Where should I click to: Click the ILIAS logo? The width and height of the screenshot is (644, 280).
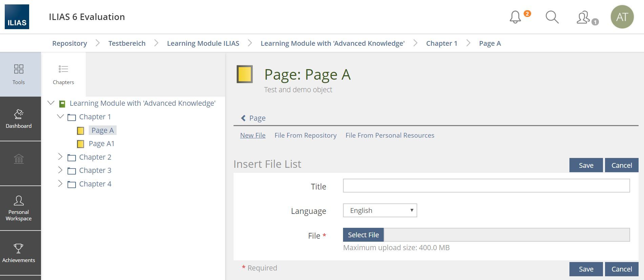coord(17,17)
